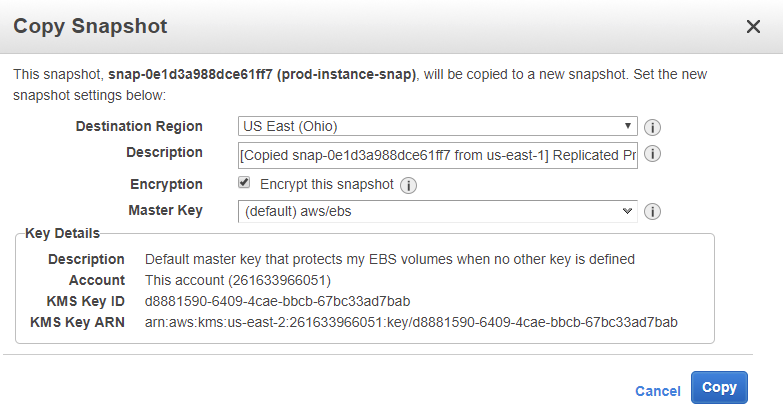Close the Copy Snapshot dialog with X

(753, 27)
